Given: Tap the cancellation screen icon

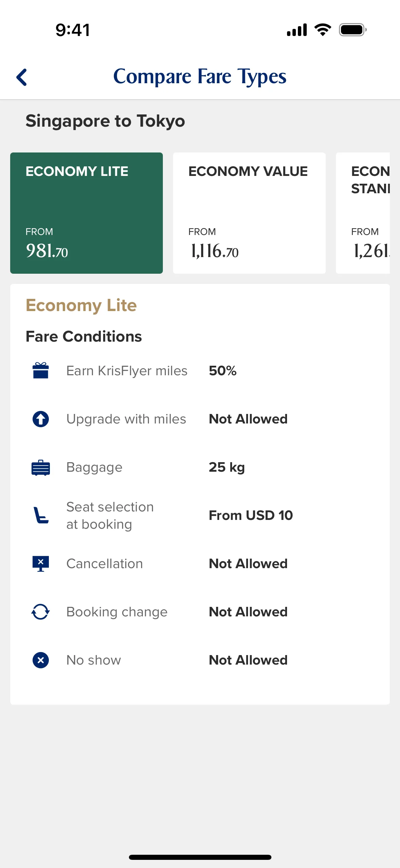Looking at the screenshot, I should coord(41,563).
